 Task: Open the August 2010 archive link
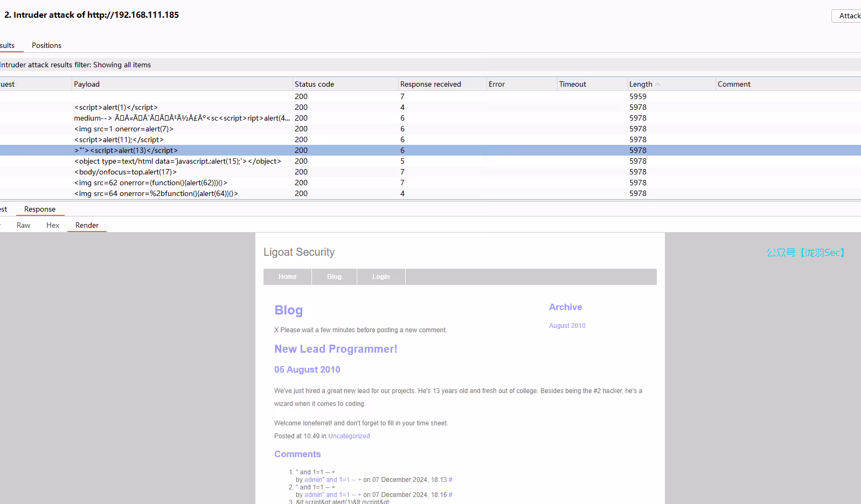click(x=567, y=326)
